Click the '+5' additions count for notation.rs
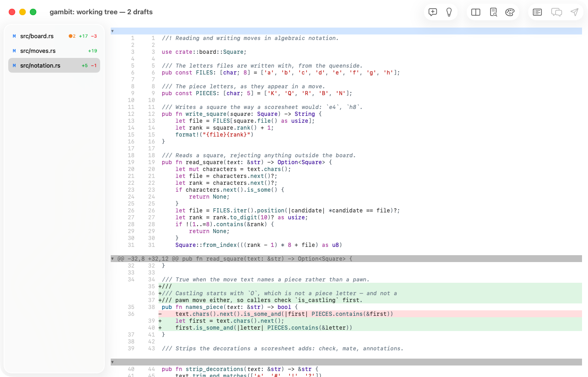588x377 pixels. 85,65
